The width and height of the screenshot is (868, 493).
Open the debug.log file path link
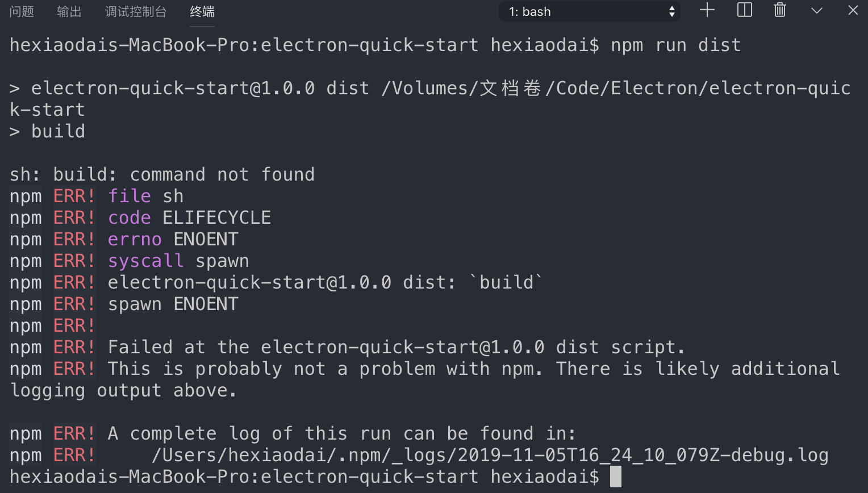(490, 455)
